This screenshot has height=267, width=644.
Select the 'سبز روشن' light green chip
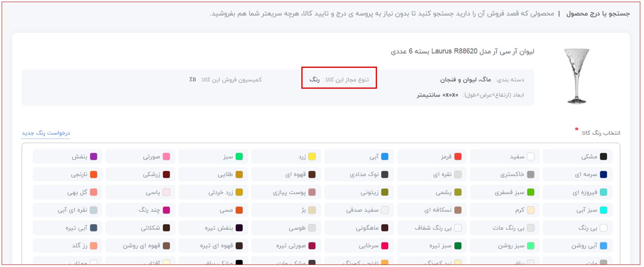tap(505, 246)
